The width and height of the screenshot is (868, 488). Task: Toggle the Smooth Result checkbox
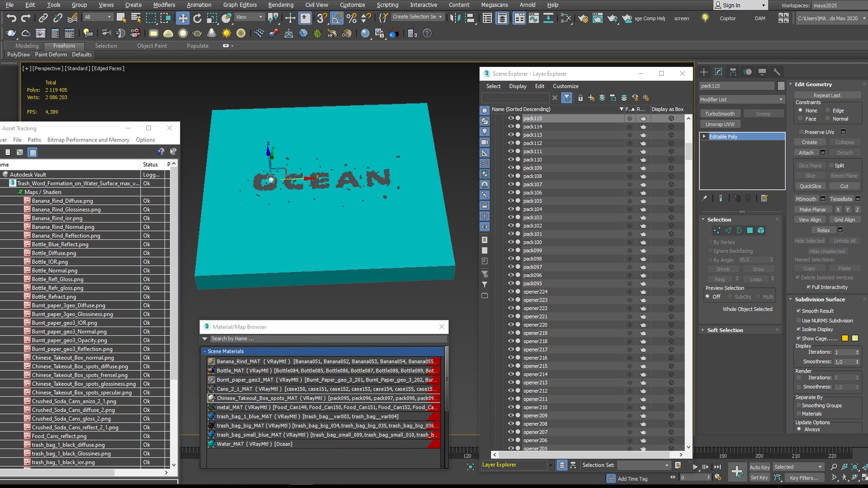(x=798, y=311)
